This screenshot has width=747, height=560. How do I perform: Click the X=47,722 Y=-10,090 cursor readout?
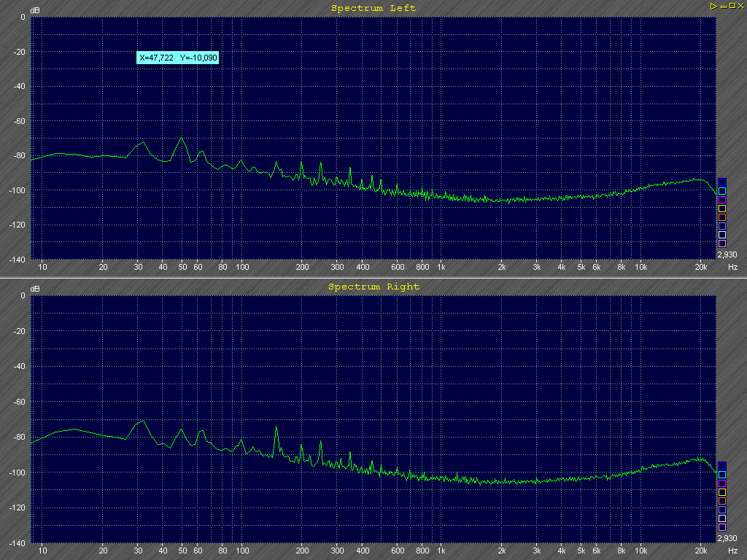178,58
